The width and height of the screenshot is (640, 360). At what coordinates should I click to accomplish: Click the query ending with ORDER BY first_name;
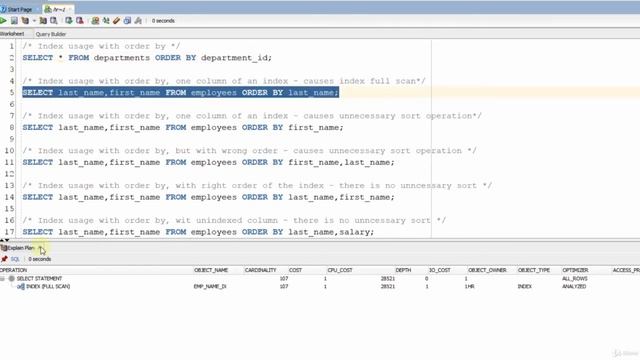coord(183,128)
